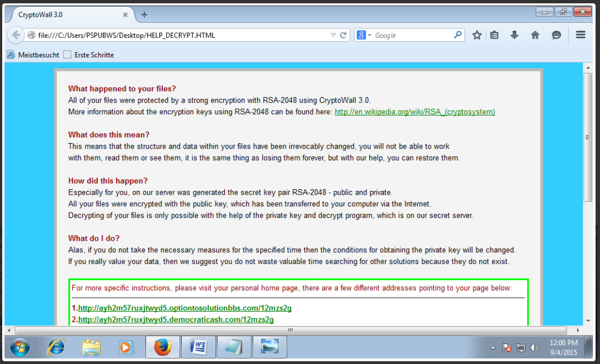Open Windows Explorer folder taskbar icon

pyautogui.click(x=91, y=347)
